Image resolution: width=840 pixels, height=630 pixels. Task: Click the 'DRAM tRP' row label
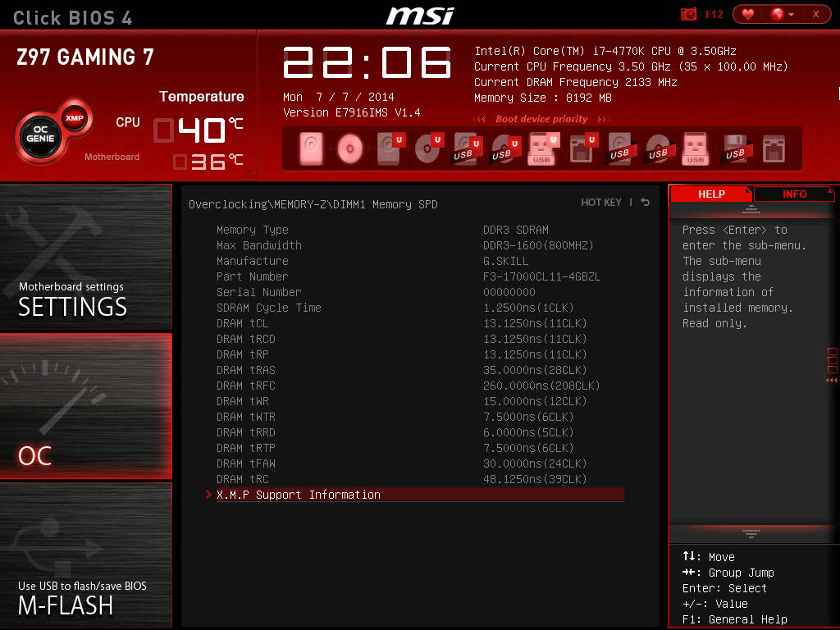(242, 354)
